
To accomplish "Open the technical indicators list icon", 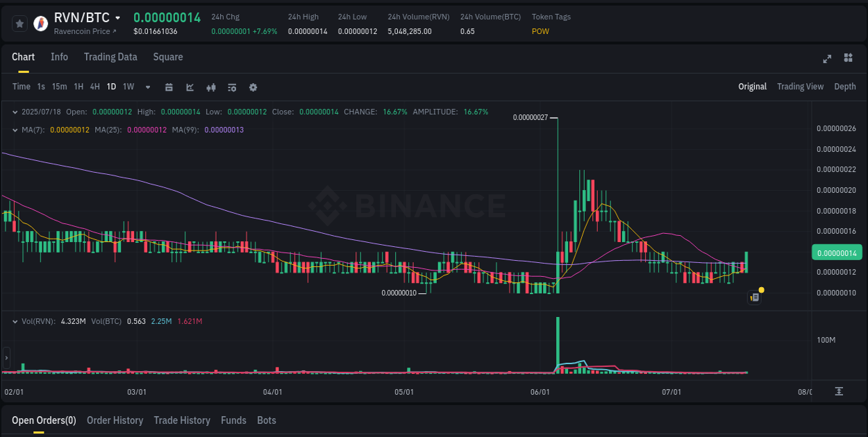I will click(233, 87).
